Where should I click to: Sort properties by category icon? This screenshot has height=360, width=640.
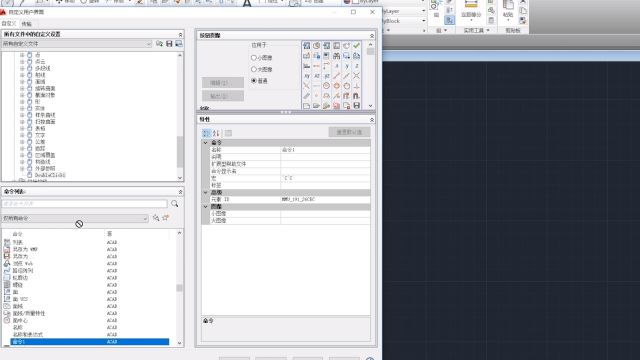[206, 133]
